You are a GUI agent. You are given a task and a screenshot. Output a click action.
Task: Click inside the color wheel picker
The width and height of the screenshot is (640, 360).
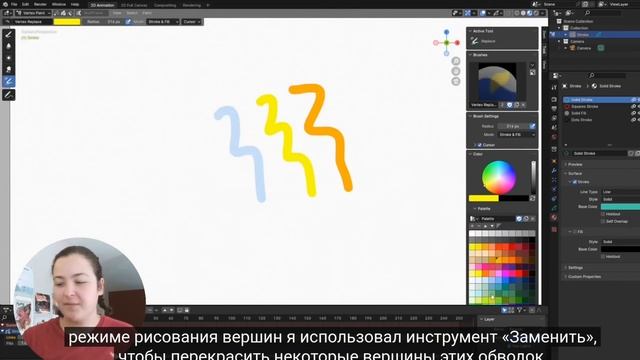point(499,177)
